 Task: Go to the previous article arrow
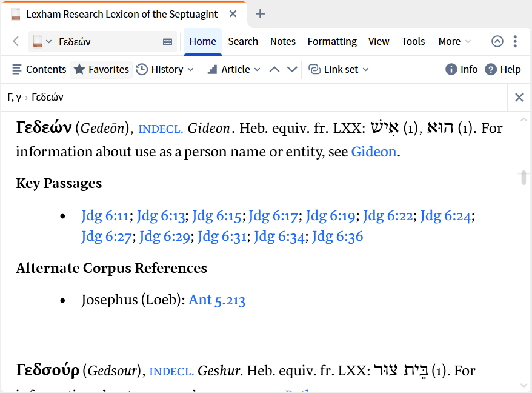(274, 69)
